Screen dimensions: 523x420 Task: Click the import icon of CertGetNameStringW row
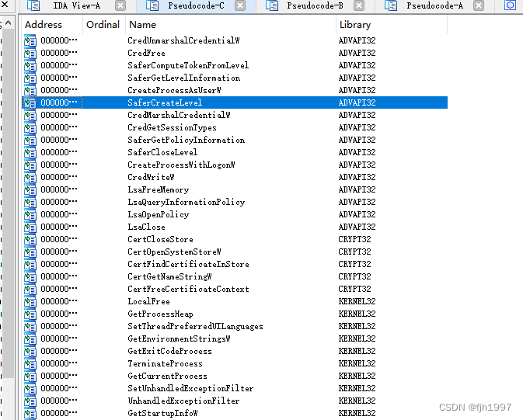pyautogui.click(x=30, y=277)
